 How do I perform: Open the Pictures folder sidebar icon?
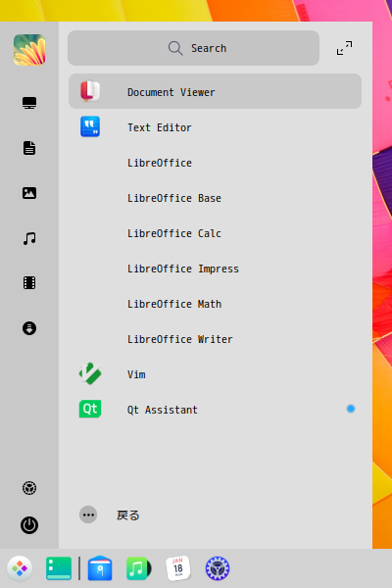[29, 193]
